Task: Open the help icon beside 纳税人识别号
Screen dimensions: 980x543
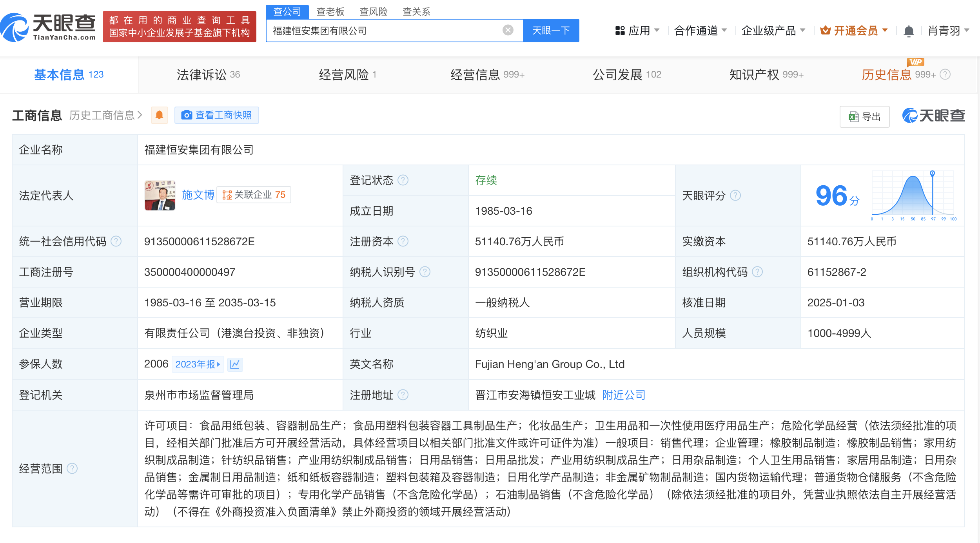Action: (425, 272)
